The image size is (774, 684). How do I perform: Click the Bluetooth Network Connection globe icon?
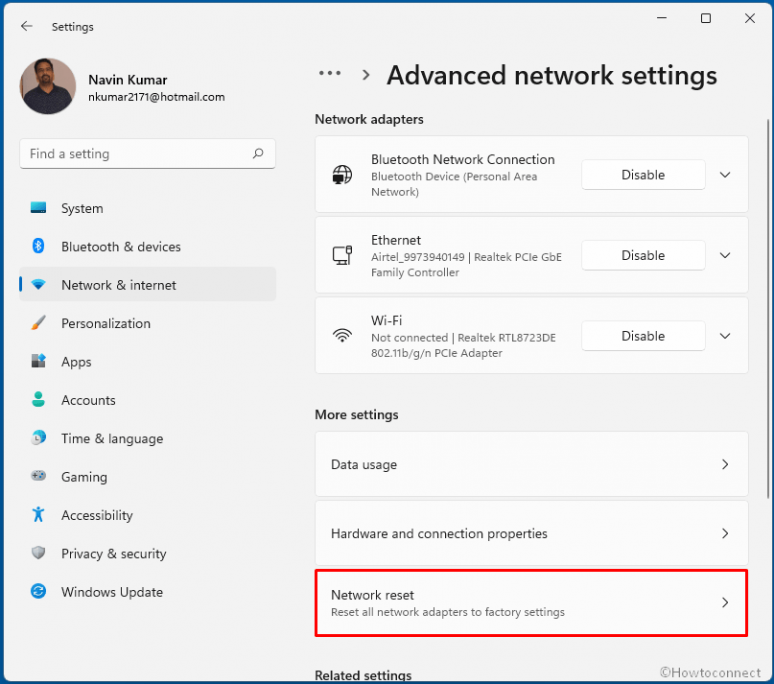click(342, 175)
